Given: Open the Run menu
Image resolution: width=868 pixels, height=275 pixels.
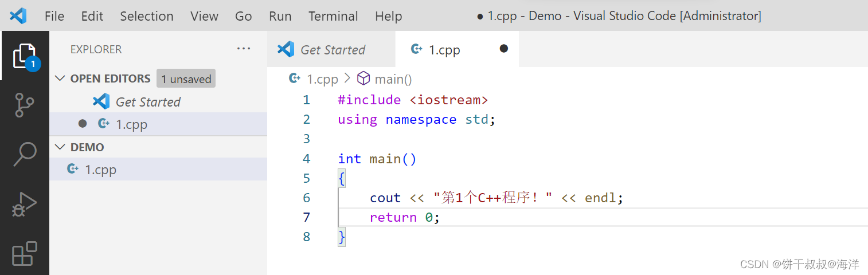Looking at the screenshot, I should tap(280, 16).
